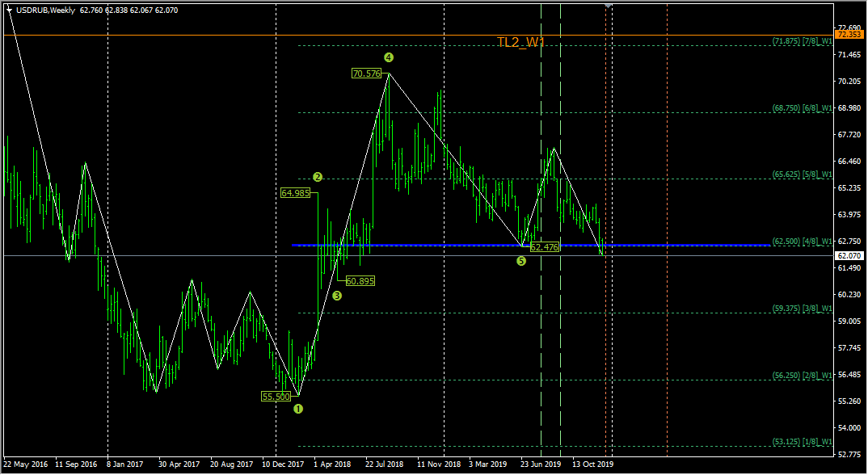868x475 pixels.
Task: Click the (71.875) [7/8]_W1 level label
Action: (x=802, y=41)
